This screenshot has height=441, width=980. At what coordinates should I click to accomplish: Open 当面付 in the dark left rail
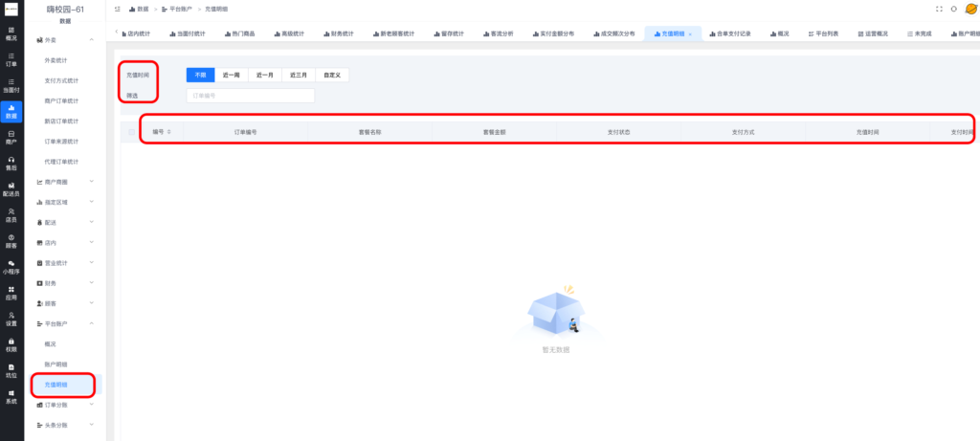[11, 85]
